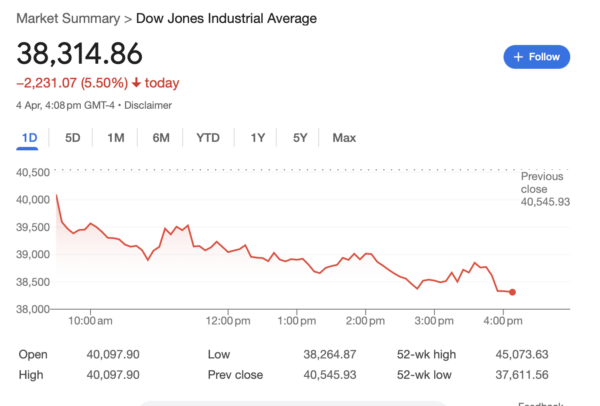Switch chart to 6M range
Viewport: 600px width, 406px height.
(160, 138)
